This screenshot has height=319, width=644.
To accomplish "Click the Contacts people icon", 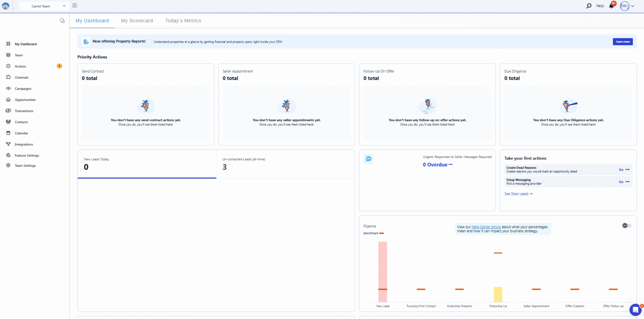I will point(8,122).
